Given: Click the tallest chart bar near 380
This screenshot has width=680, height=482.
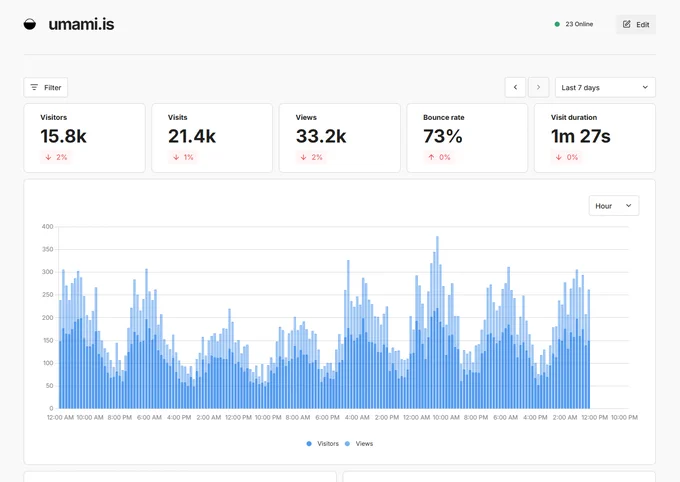Looking at the screenshot, I should coord(437,322).
